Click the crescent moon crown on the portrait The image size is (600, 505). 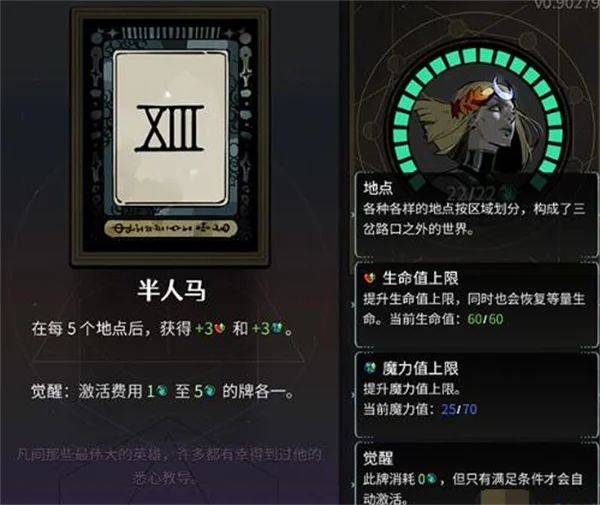click(x=502, y=89)
